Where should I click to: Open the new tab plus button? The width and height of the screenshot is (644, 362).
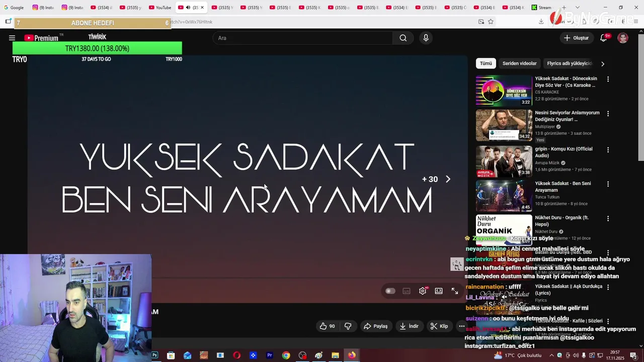pyautogui.click(x=563, y=8)
